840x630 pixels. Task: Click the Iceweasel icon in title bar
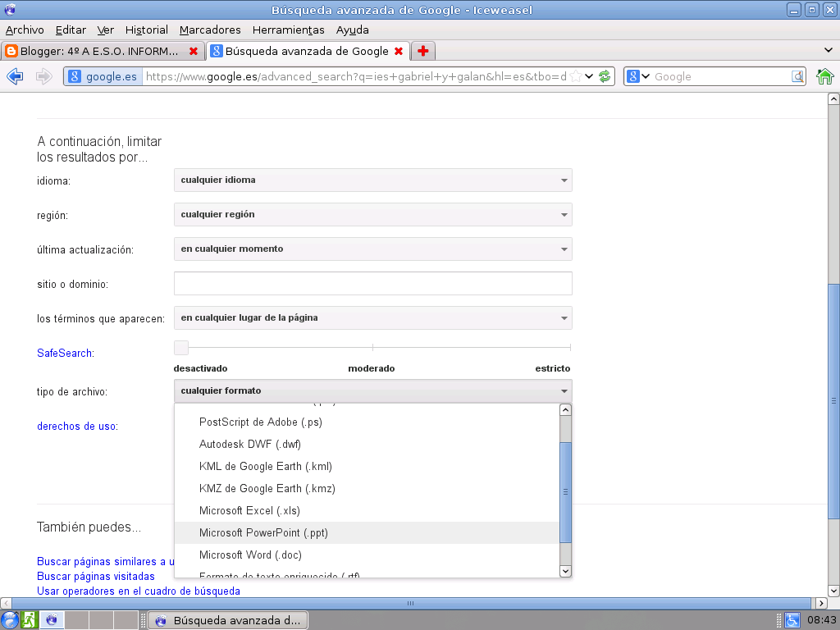coord(10,10)
